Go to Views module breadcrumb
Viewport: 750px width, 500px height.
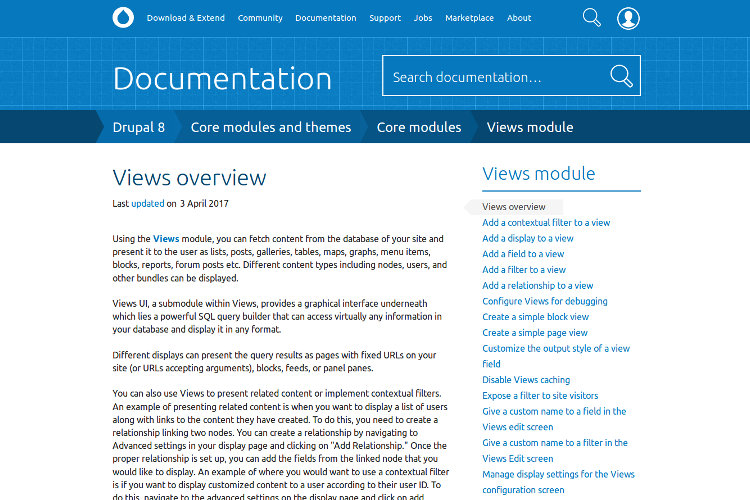tap(530, 127)
